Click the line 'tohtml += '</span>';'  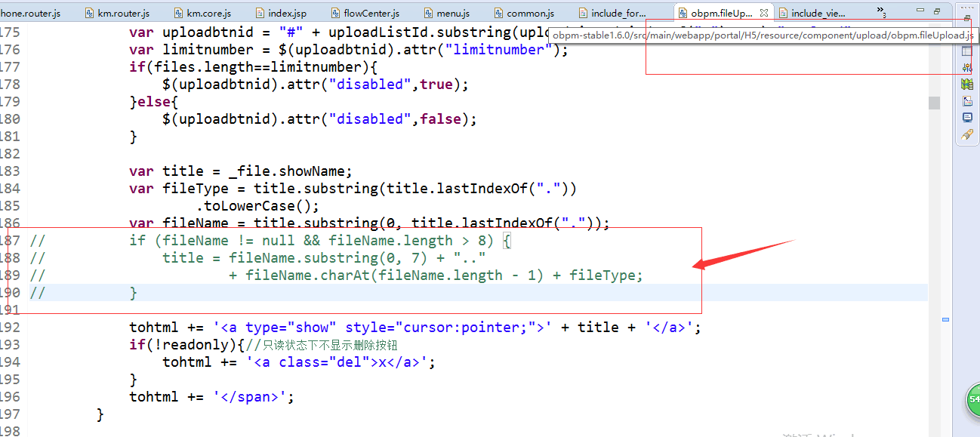coord(211,397)
